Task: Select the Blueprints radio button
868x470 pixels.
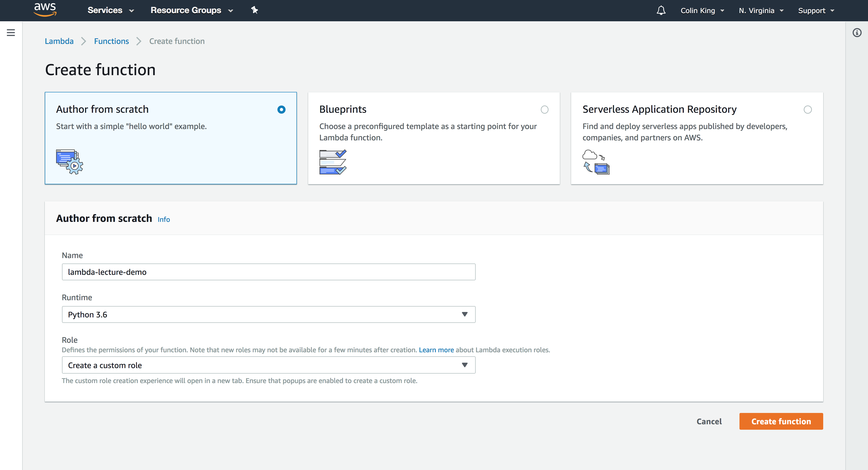Action: [x=544, y=110]
